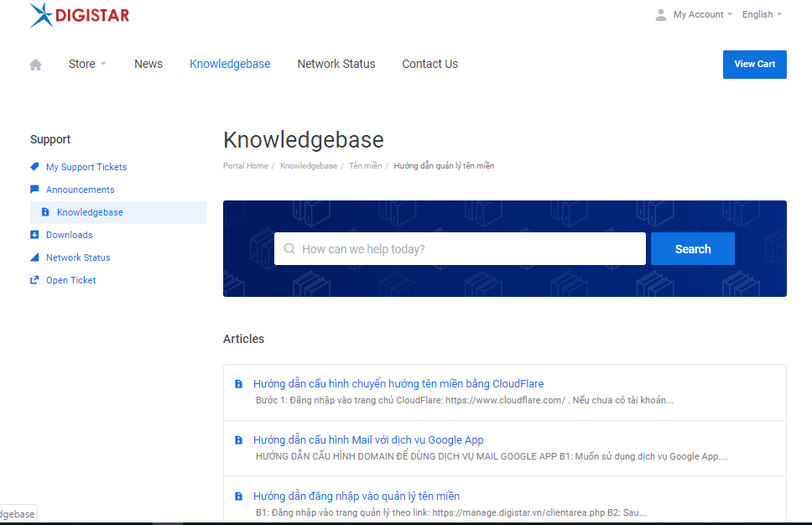This screenshot has width=812, height=525.
Task: Expand the My Account dropdown
Action: (x=694, y=14)
